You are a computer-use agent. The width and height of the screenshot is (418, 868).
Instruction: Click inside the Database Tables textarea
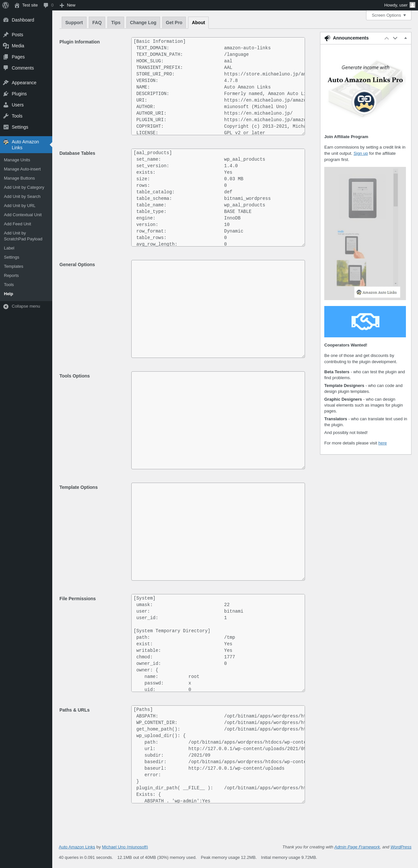pyautogui.click(x=218, y=198)
